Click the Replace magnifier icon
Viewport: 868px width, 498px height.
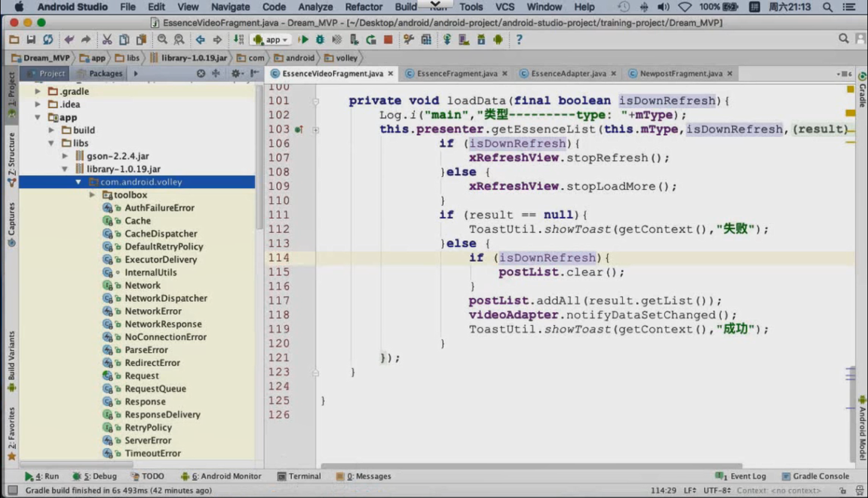click(179, 39)
